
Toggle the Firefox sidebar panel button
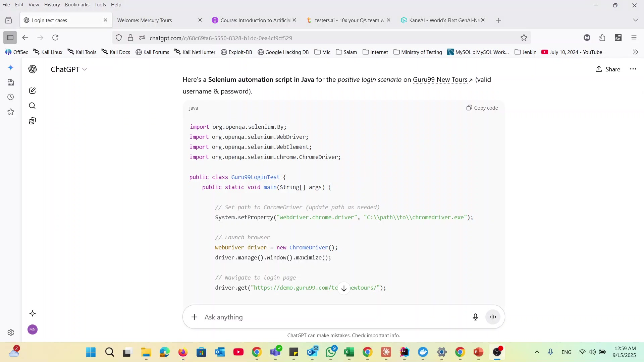pyautogui.click(x=10, y=38)
